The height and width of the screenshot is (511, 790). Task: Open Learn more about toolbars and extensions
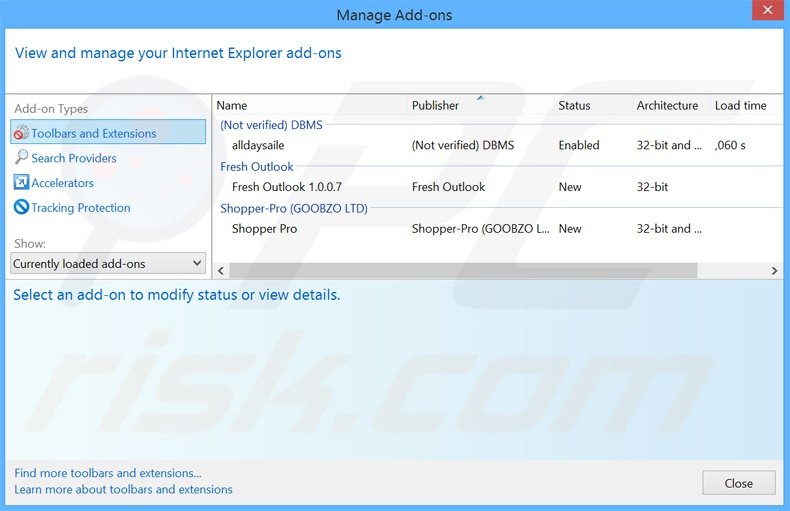click(x=123, y=489)
